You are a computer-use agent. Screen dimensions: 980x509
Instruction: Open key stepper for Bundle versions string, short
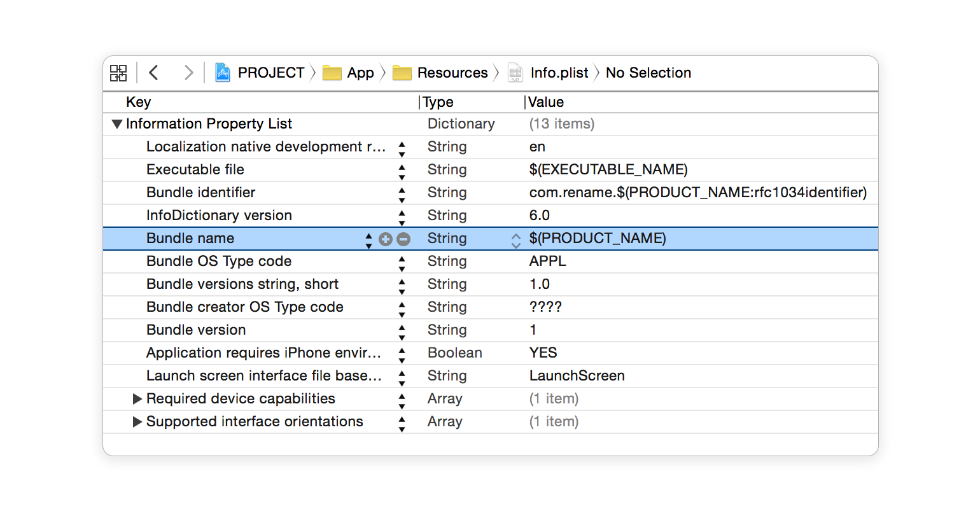(402, 287)
